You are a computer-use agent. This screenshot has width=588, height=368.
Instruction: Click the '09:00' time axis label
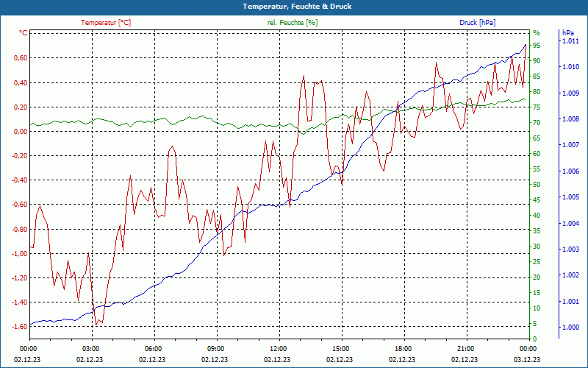[215, 348]
